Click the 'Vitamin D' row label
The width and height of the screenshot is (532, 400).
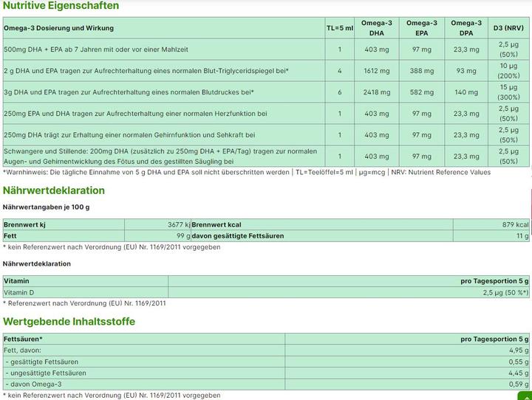coord(21,292)
